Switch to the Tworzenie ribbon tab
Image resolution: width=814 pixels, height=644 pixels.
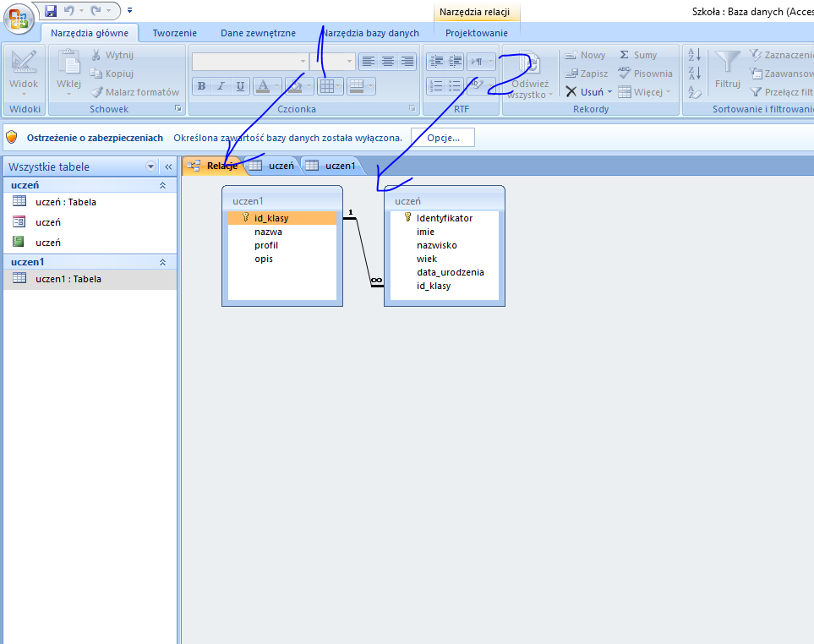pyautogui.click(x=174, y=33)
